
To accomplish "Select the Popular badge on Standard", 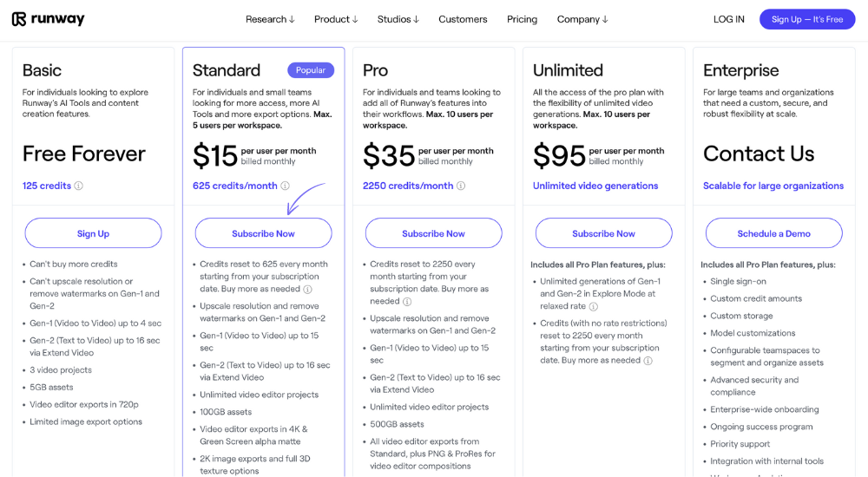I will 311,70.
